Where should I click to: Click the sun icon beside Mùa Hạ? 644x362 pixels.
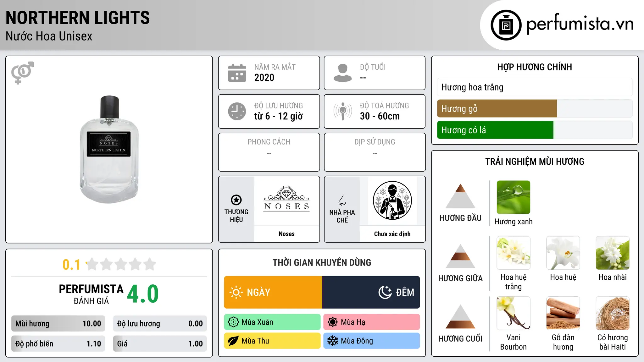tap(333, 322)
